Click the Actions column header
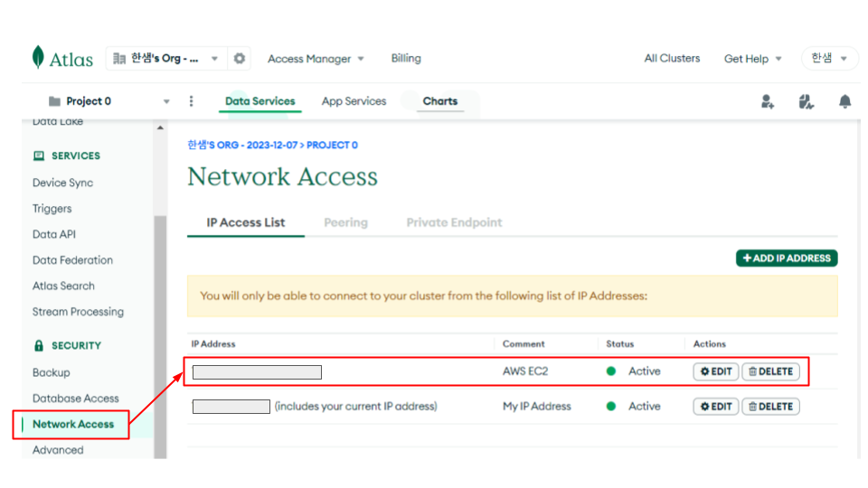 click(x=709, y=344)
